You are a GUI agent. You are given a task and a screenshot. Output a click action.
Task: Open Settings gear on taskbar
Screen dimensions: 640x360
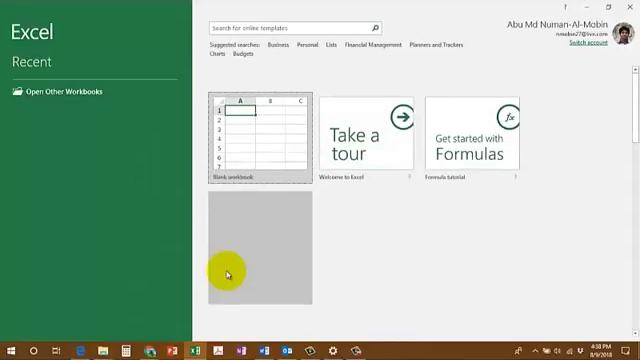(x=333, y=351)
